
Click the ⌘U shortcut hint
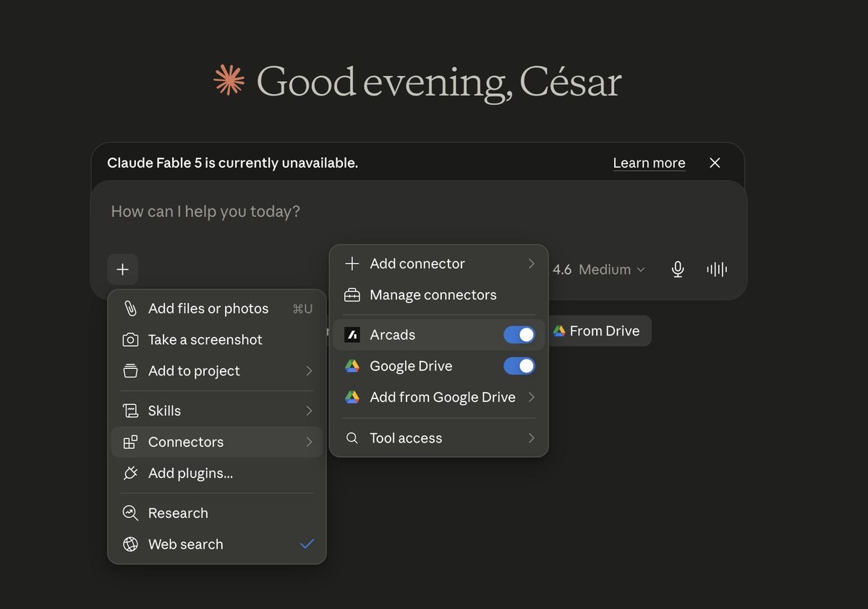coord(302,309)
